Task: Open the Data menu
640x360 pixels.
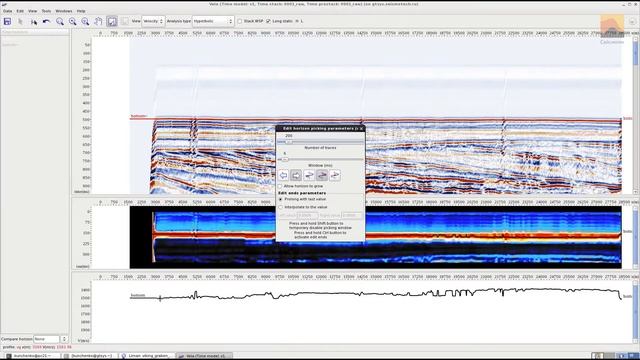Action: click(7, 11)
